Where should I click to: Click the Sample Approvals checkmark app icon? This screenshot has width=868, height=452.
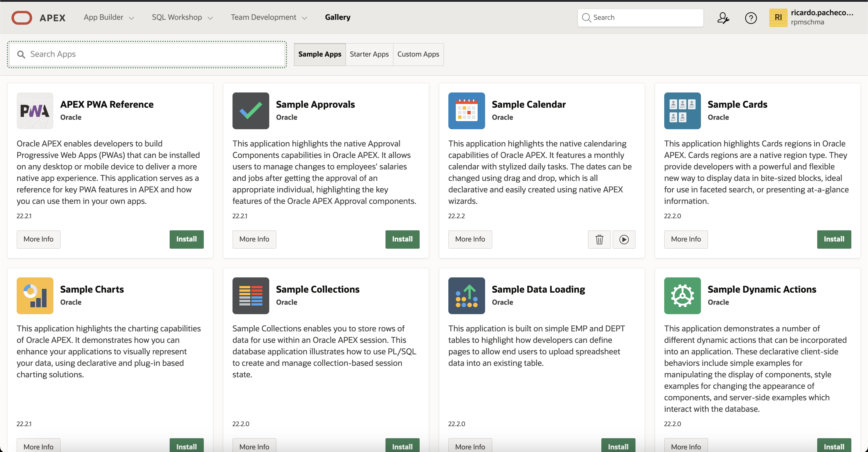pos(250,111)
